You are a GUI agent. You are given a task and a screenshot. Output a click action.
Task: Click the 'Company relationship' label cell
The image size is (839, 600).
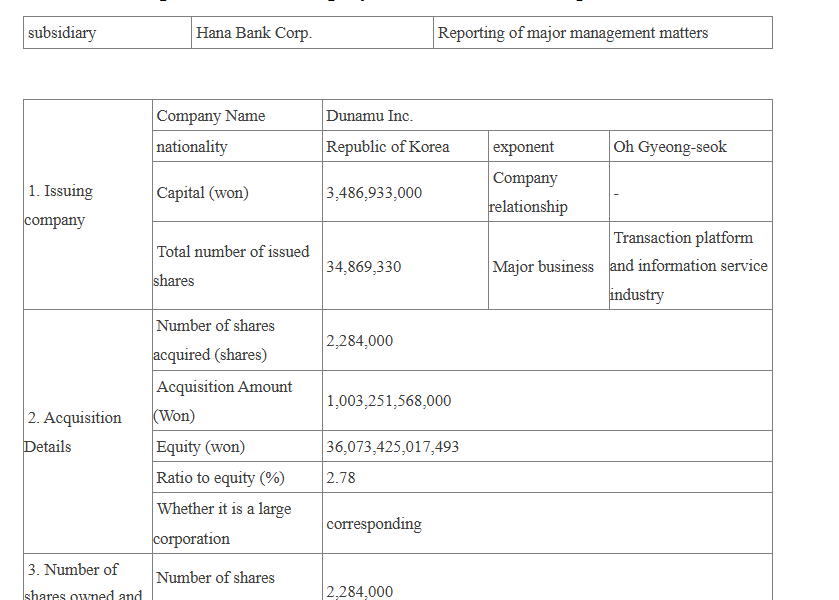pos(548,192)
